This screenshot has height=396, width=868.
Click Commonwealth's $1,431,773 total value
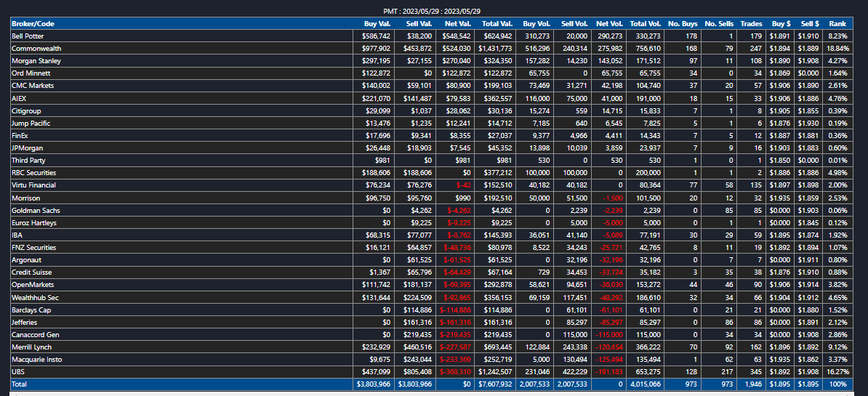pyautogui.click(x=496, y=49)
